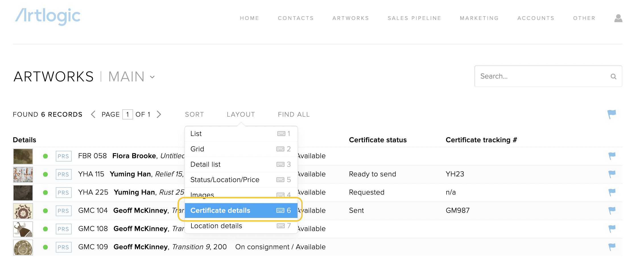Open the SALES PIPELINE tab
Screen dimensions: 644x268
click(414, 18)
